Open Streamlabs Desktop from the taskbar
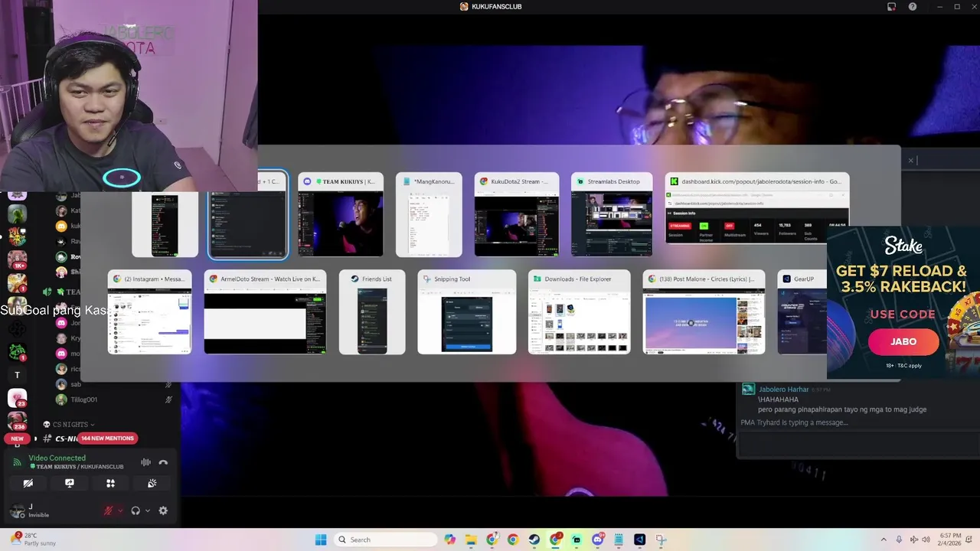Viewport: 980px width, 551px height. pyautogui.click(x=577, y=540)
